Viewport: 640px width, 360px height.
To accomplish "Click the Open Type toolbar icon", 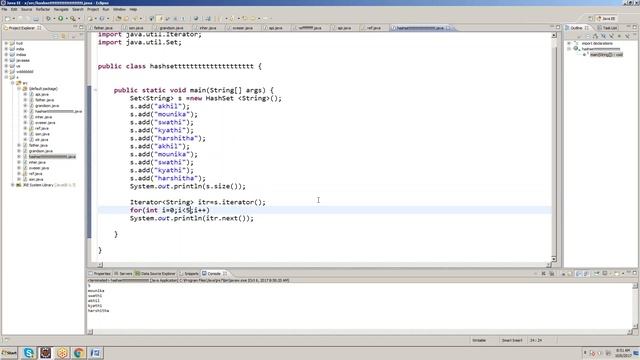I will 118,18.
